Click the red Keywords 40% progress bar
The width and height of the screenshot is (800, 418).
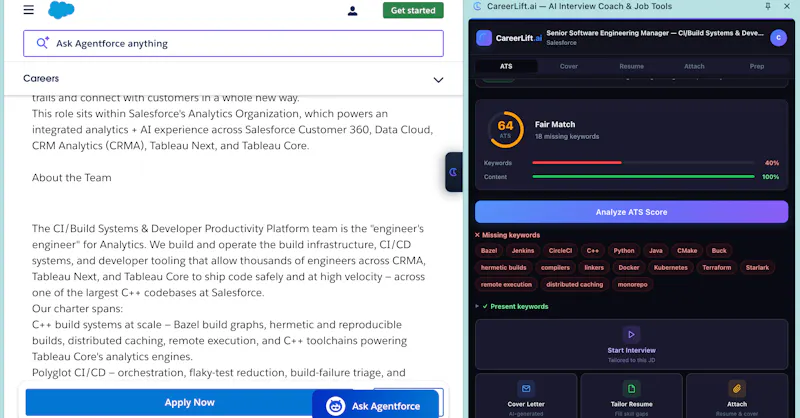pyautogui.click(x=643, y=162)
